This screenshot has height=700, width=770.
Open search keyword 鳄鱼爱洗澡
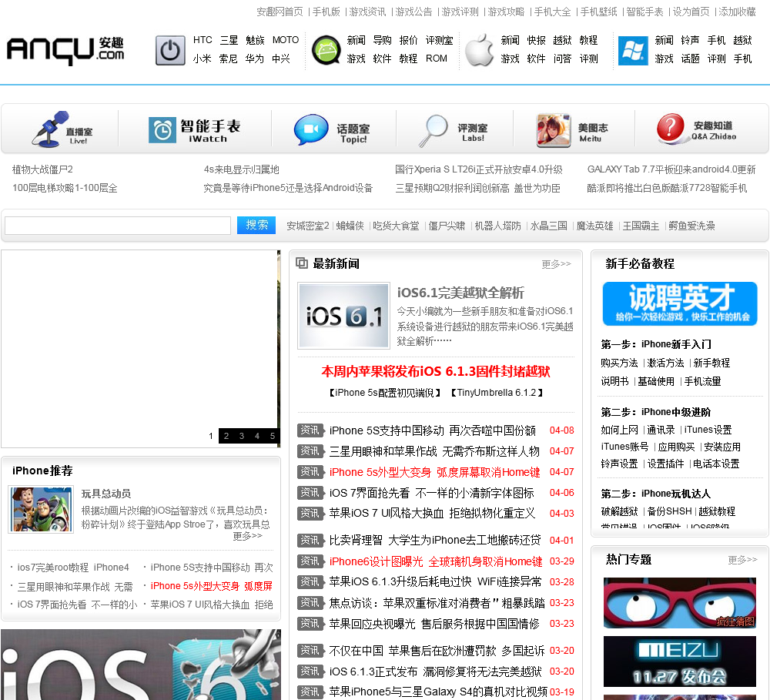pyautogui.click(x=692, y=226)
